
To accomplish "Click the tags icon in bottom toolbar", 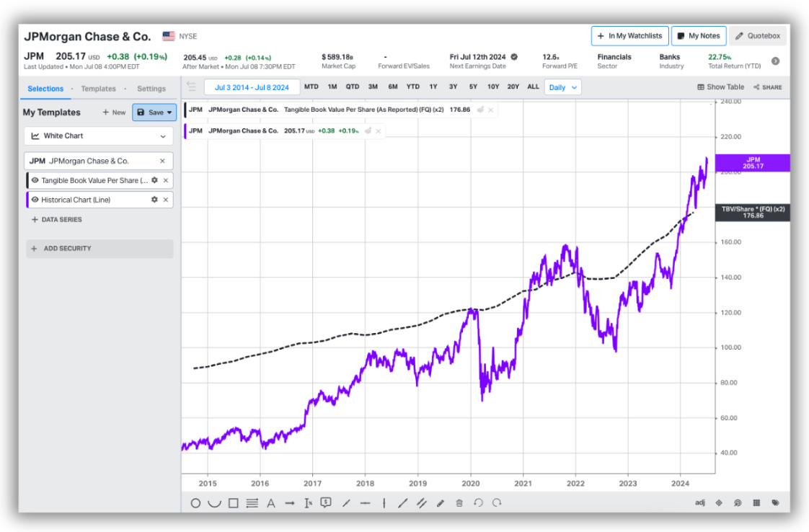I will [775, 502].
